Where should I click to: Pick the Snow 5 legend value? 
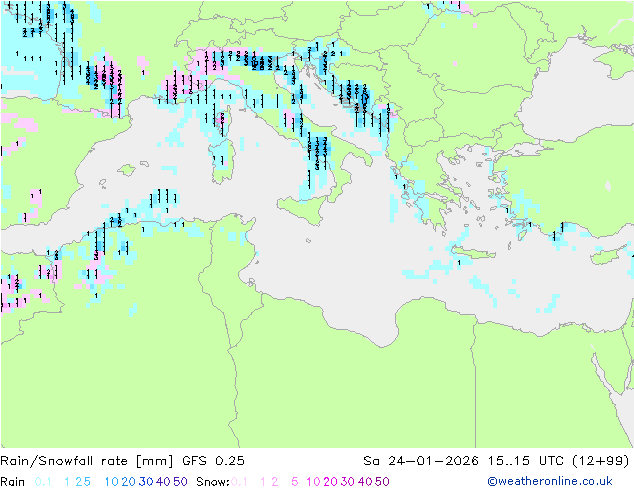(295, 482)
